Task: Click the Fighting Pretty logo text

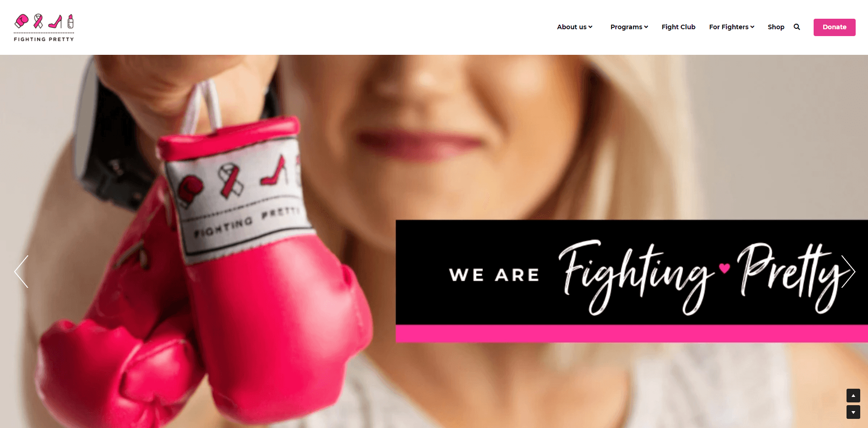Action: tap(44, 39)
